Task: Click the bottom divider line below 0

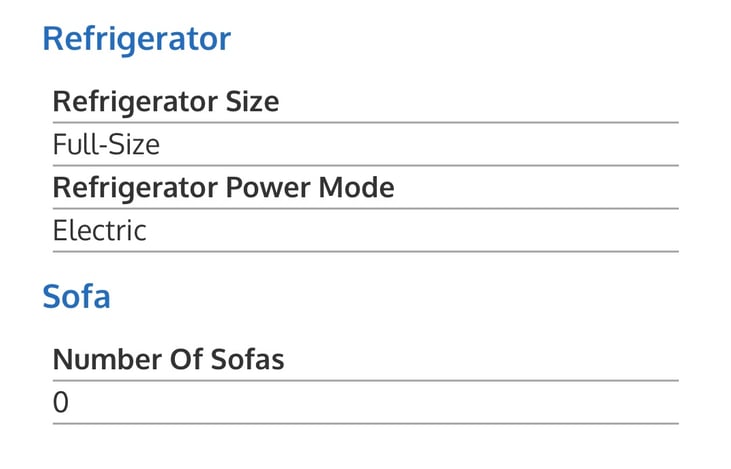Action: (x=366, y=424)
